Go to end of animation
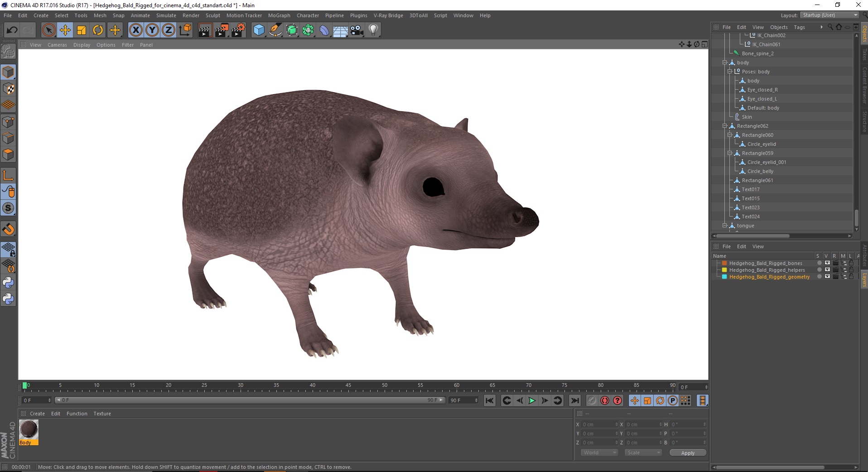This screenshot has width=868, height=472. pyautogui.click(x=574, y=400)
